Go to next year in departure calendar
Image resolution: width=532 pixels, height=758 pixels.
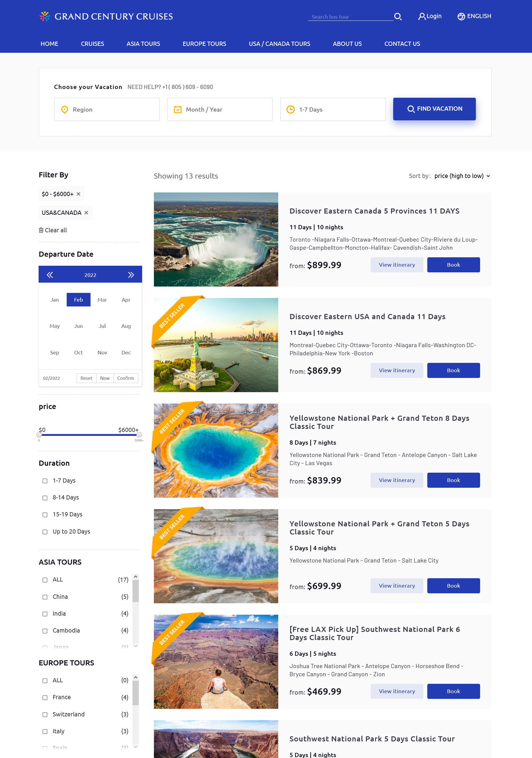131,275
